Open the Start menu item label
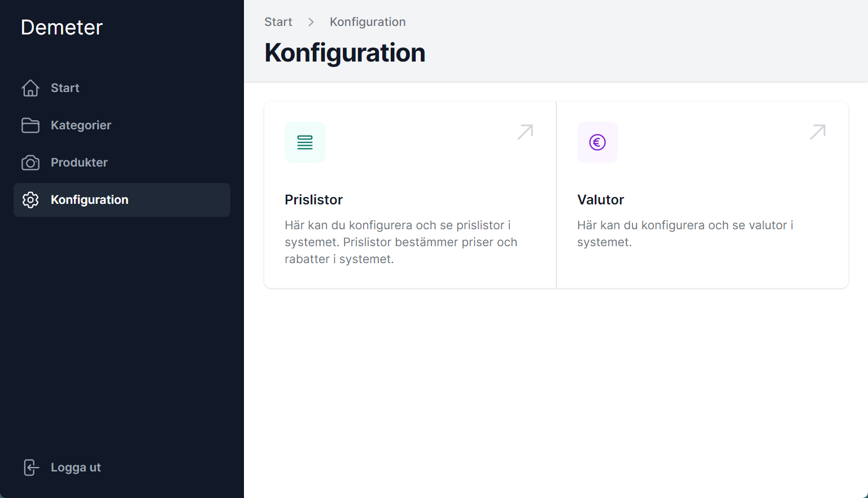Screen dimensions: 868x498 [65, 88]
